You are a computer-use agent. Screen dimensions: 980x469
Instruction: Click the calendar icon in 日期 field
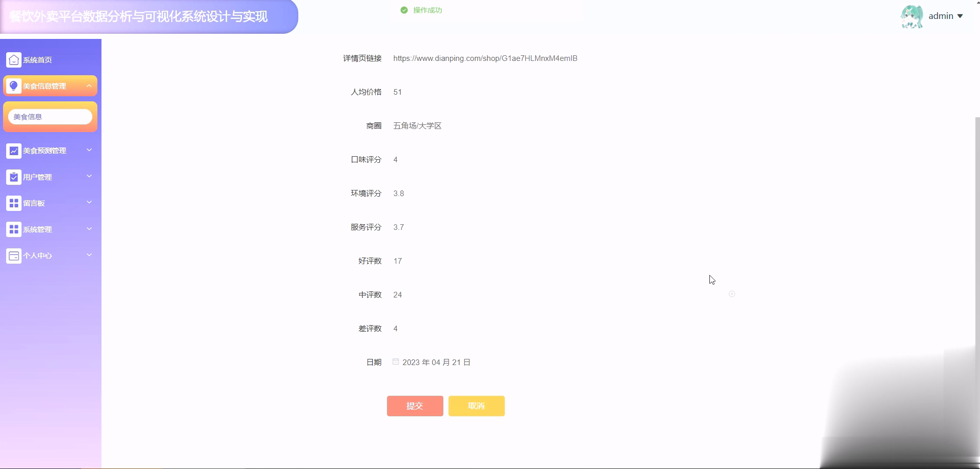click(x=396, y=361)
